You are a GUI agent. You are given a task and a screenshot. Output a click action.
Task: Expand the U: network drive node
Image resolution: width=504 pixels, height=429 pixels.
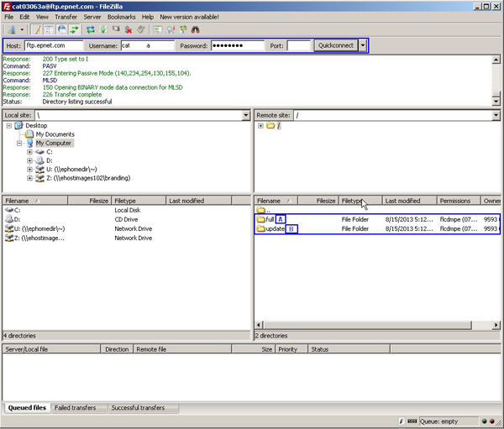tap(29, 170)
